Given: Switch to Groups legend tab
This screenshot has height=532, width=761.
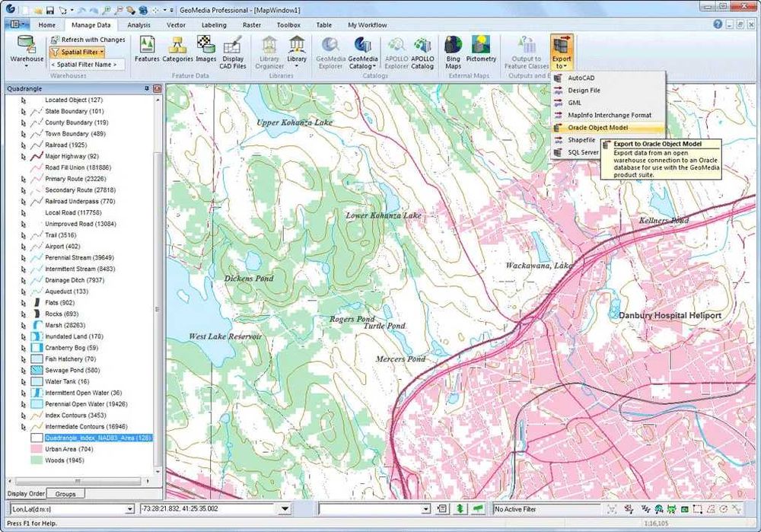Looking at the screenshot, I should tap(65, 494).
